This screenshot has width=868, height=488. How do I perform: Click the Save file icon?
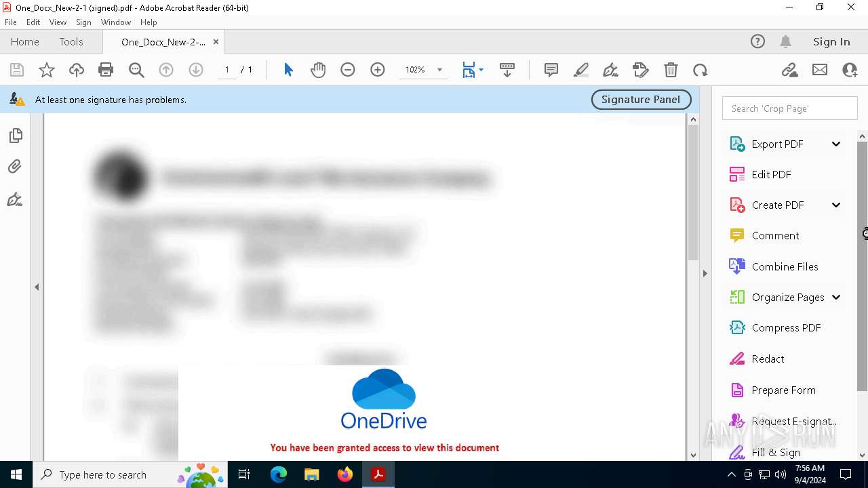17,70
